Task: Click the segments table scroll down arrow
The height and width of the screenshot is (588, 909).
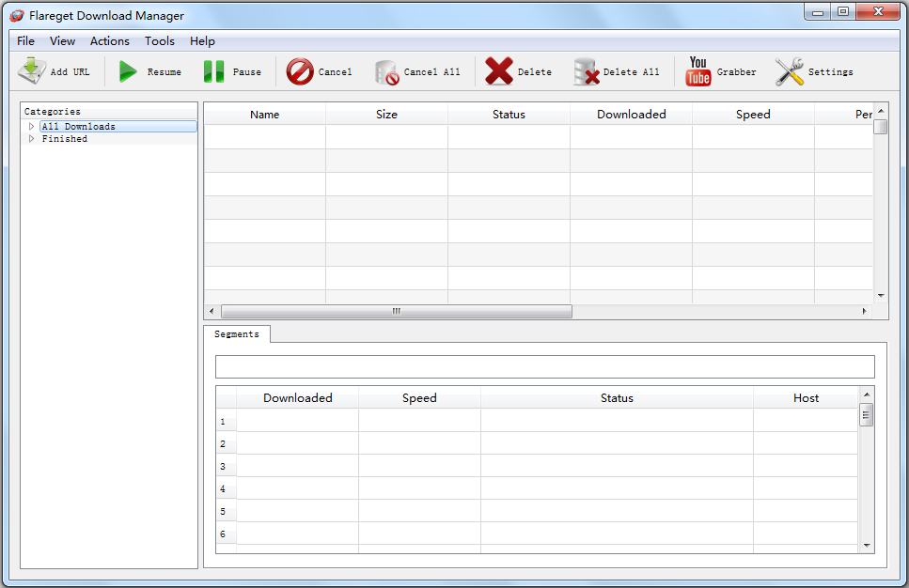Action: [867, 545]
